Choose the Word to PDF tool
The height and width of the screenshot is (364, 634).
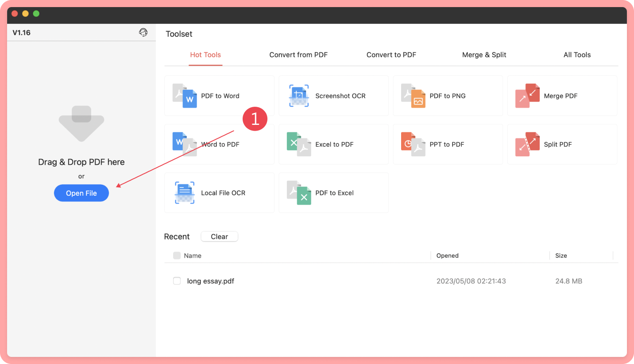click(219, 144)
